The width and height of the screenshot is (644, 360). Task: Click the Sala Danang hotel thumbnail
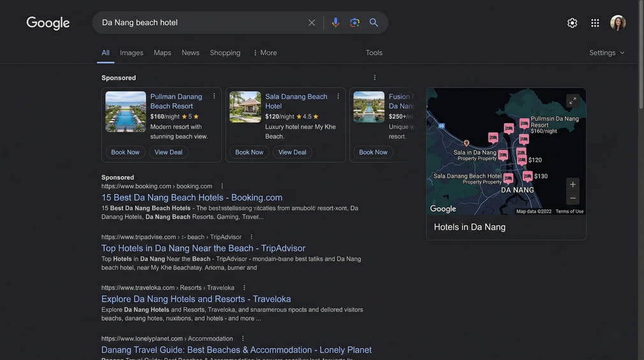245,107
